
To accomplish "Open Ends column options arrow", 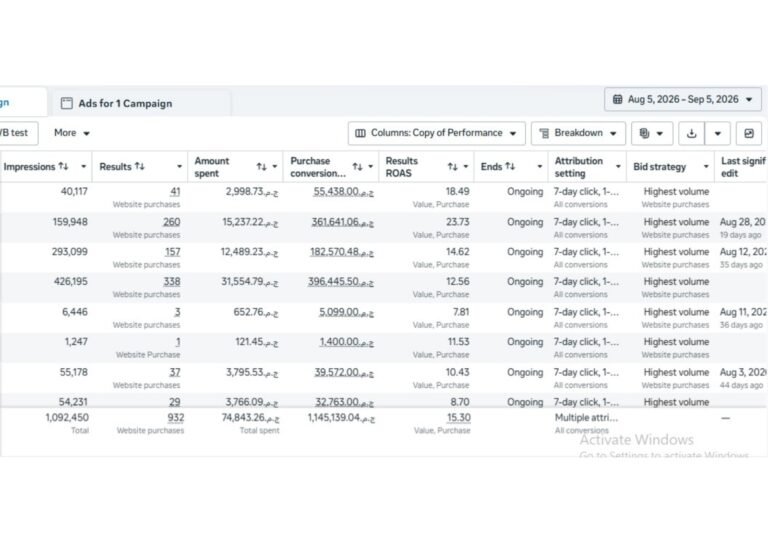I will point(539,166).
